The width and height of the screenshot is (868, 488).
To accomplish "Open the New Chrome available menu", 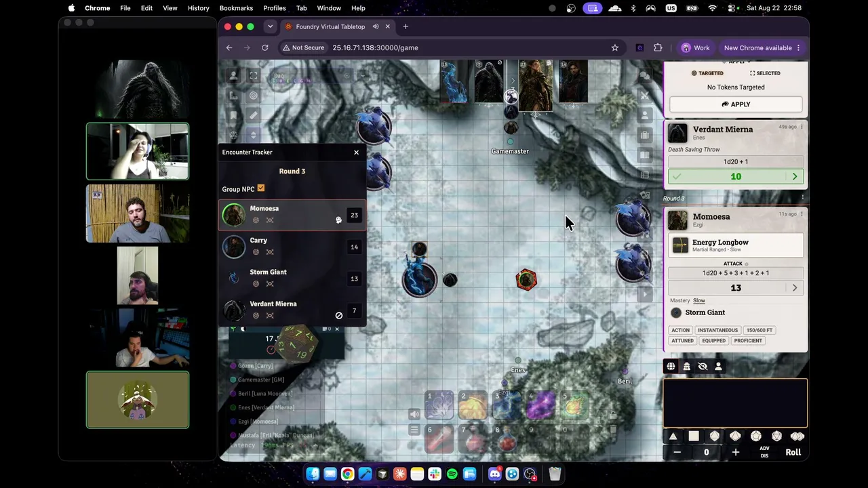I will tap(762, 47).
